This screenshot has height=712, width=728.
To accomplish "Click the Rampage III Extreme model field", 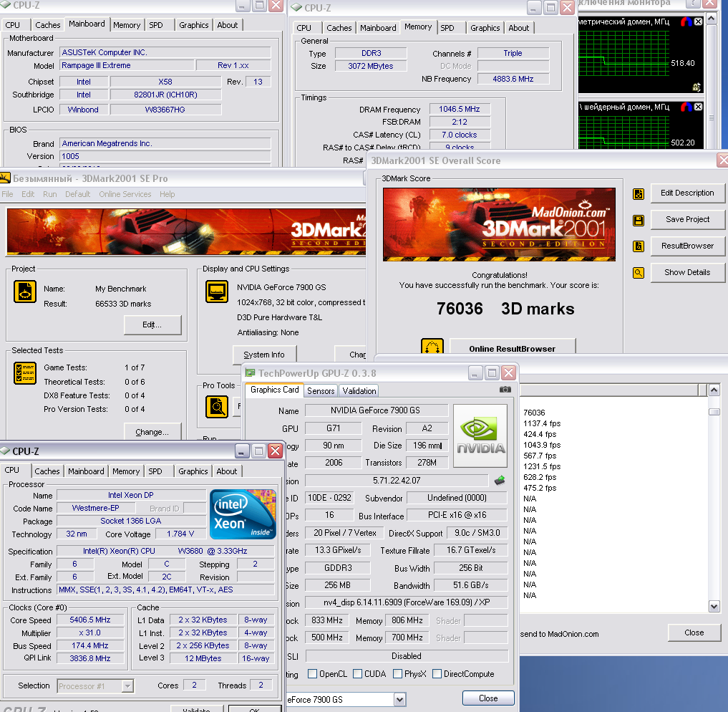I will tap(127, 65).
